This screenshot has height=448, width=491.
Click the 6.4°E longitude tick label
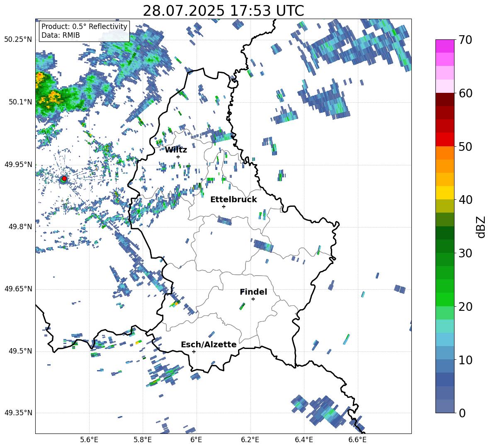304,440
